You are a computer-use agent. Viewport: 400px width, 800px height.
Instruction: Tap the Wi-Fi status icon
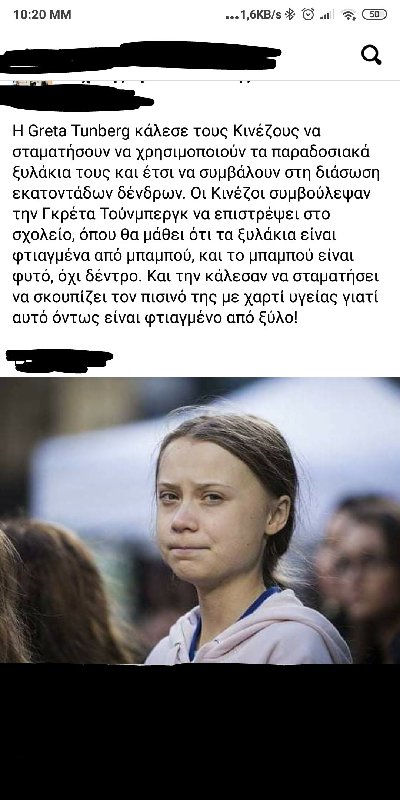click(349, 15)
